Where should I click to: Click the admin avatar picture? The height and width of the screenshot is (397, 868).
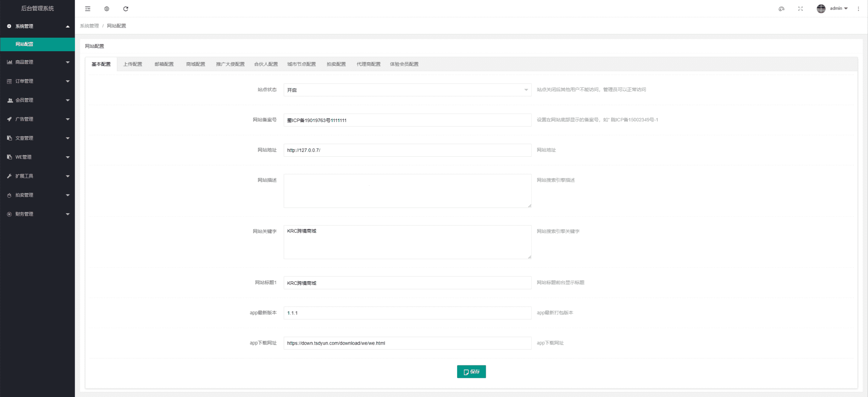821,9
